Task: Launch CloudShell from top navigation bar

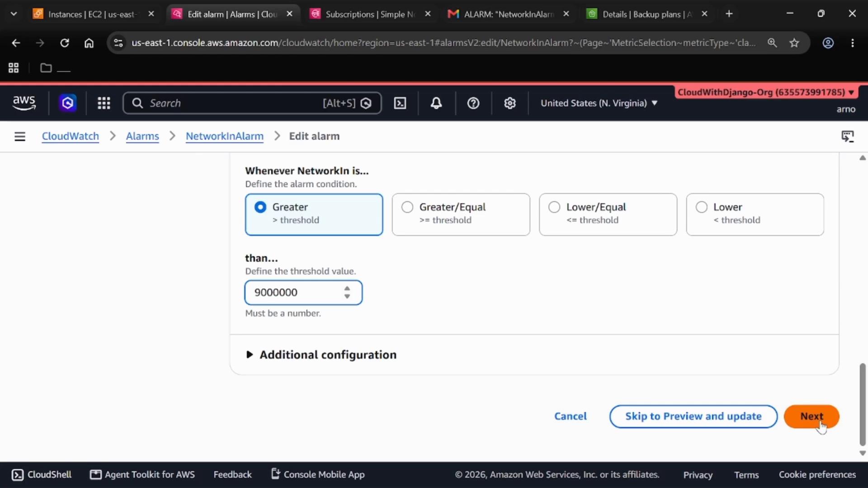Action: 400,103
